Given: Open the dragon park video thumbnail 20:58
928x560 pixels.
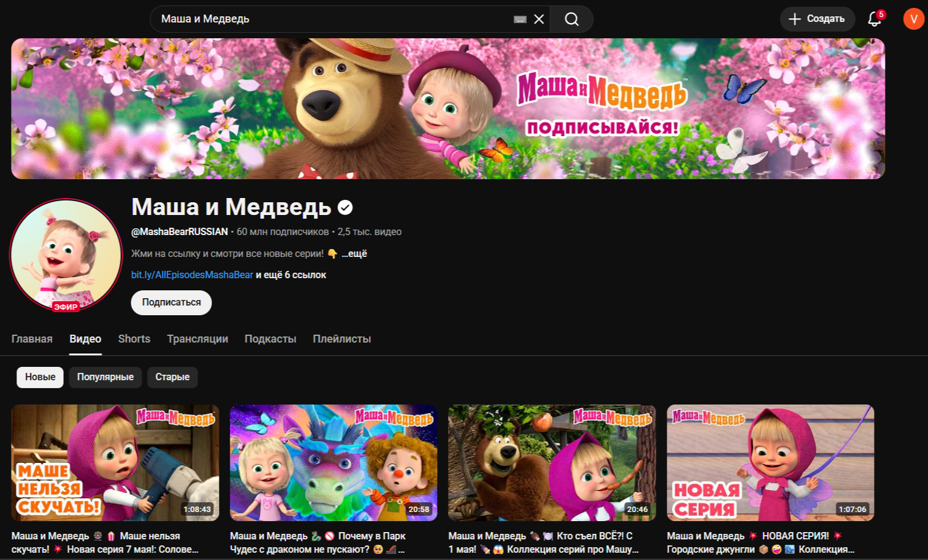Looking at the screenshot, I should click(334, 463).
